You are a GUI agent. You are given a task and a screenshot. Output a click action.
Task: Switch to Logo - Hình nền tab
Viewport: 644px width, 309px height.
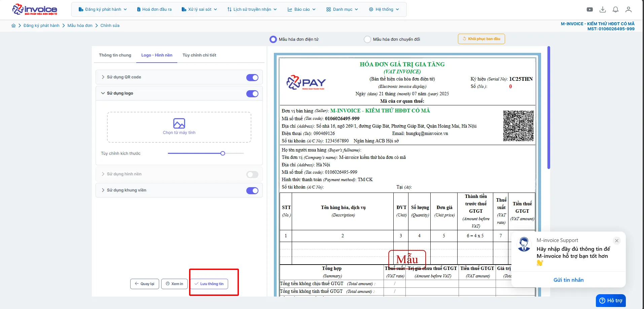[157, 55]
